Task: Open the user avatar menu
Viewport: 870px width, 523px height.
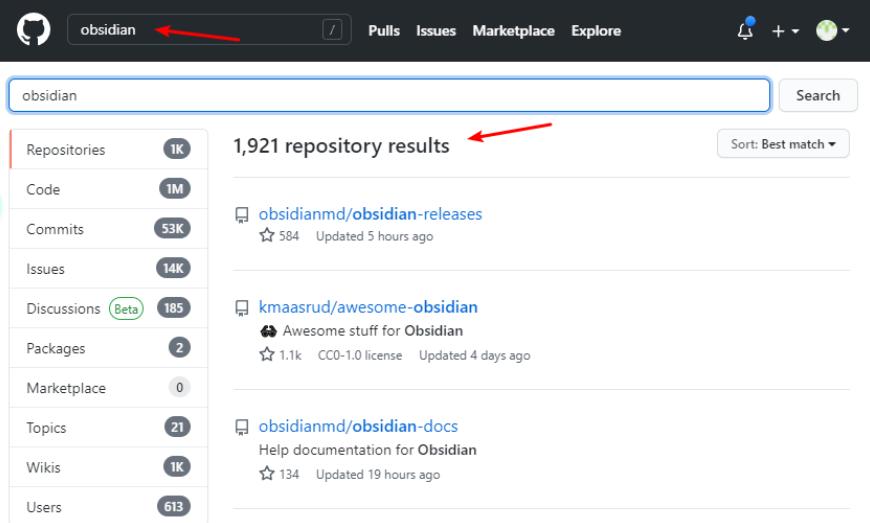Action: coord(832,31)
